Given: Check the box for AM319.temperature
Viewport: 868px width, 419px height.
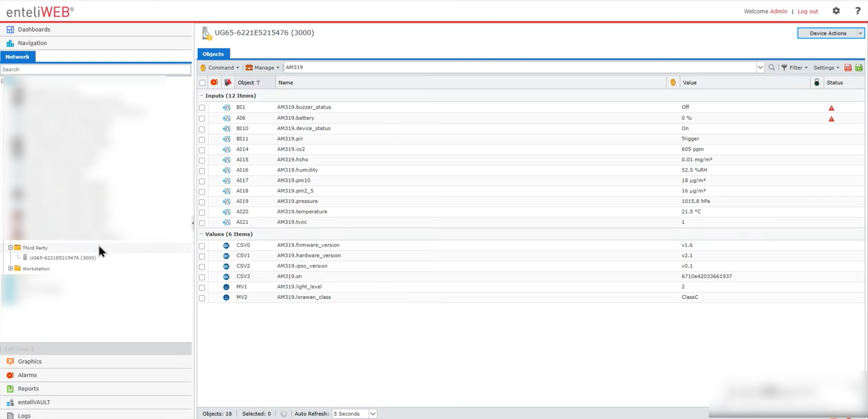Looking at the screenshot, I should click(202, 212).
